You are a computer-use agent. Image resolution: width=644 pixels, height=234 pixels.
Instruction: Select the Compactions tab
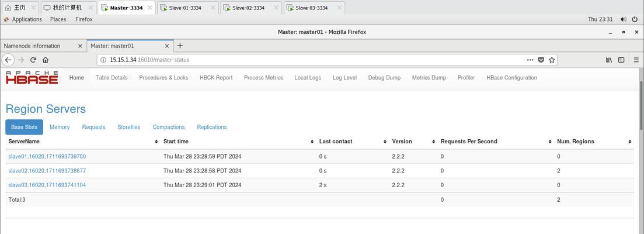[168, 127]
